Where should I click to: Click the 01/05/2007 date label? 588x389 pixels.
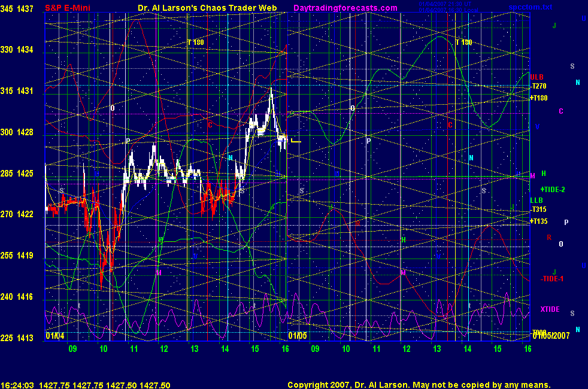click(551, 336)
